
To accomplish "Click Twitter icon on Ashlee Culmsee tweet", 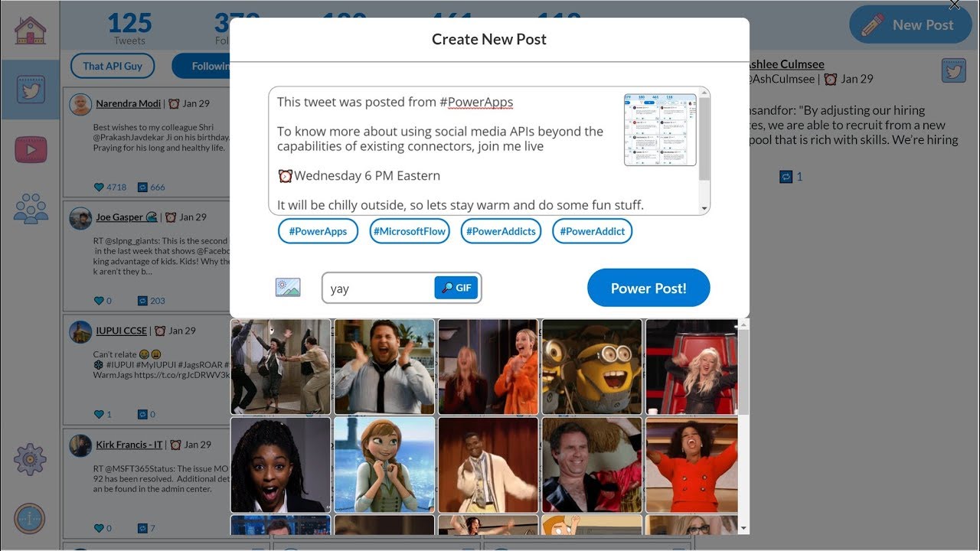I will click(953, 70).
